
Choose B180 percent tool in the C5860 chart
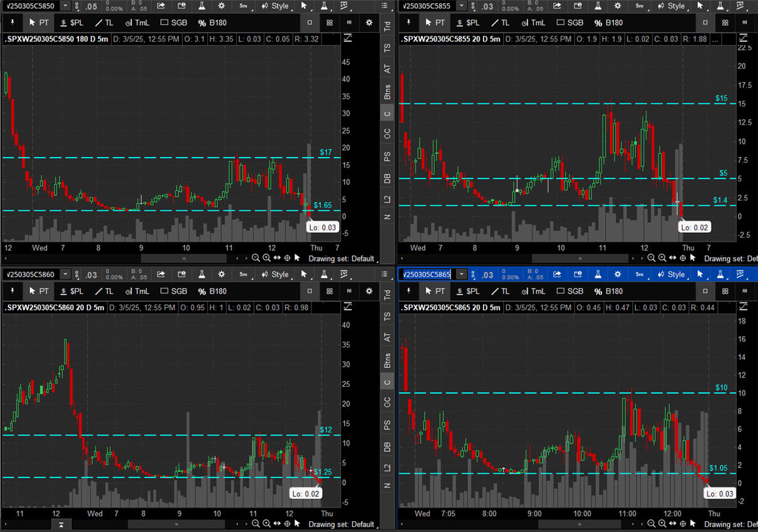[212, 291]
